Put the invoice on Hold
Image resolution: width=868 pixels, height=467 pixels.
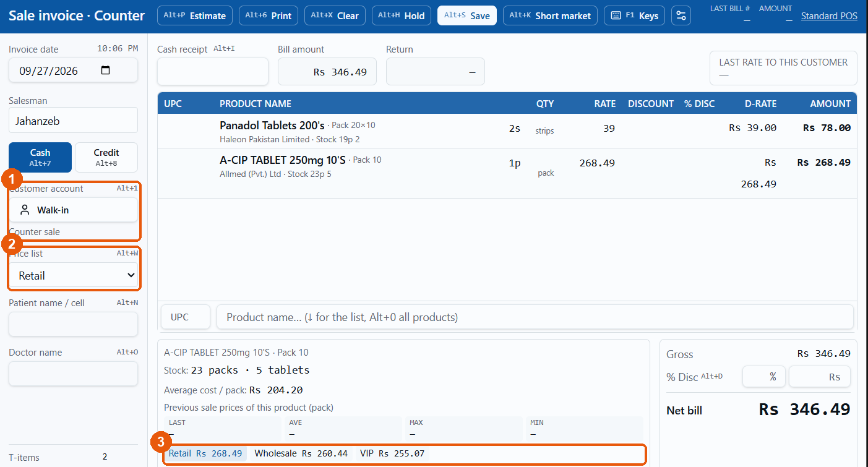(x=401, y=15)
